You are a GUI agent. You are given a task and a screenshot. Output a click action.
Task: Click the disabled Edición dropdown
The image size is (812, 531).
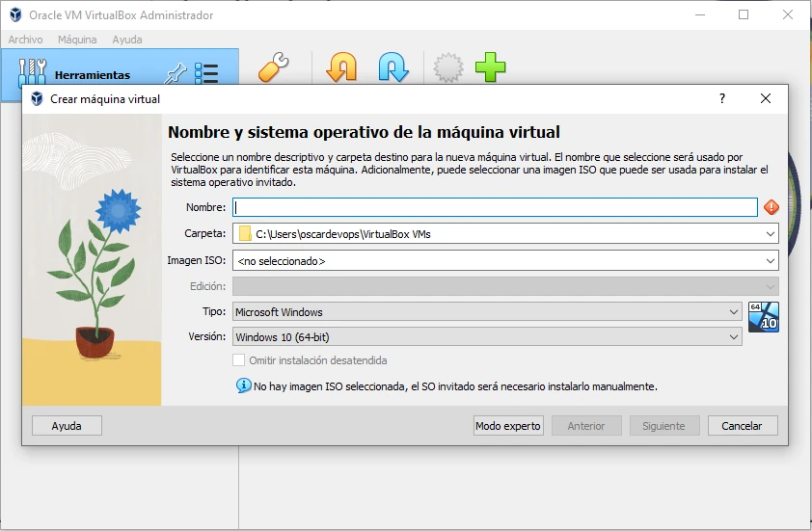pos(505,286)
